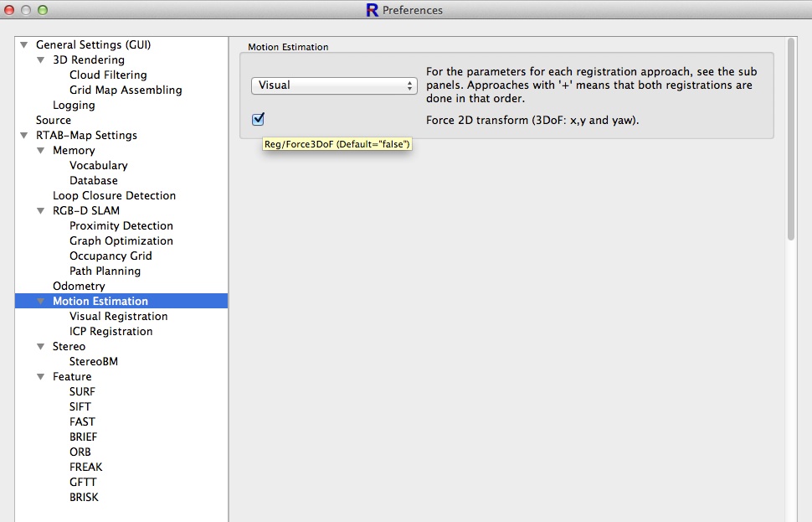Collapse the Memory section triangle
812x522 pixels.
41,151
